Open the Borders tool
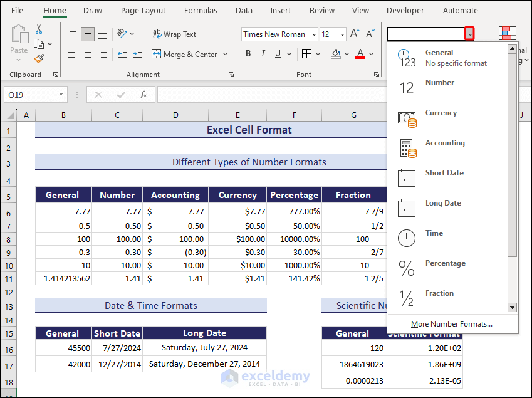 pyautogui.click(x=306, y=54)
